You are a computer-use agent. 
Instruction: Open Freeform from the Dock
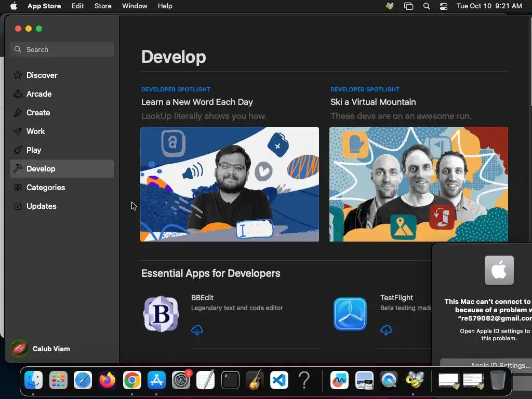(x=339, y=380)
